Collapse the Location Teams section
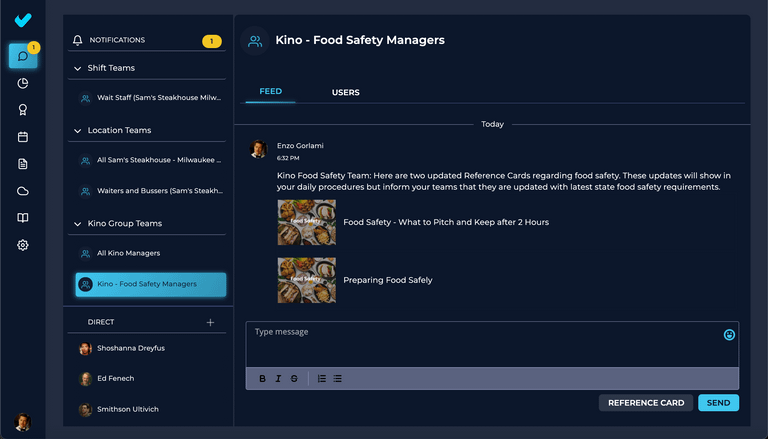The width and height of the screenshot is (768, 439). (78, 130)
